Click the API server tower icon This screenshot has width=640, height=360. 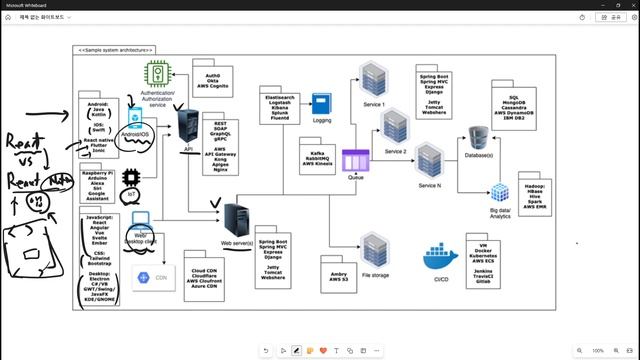tap(189, 126)
